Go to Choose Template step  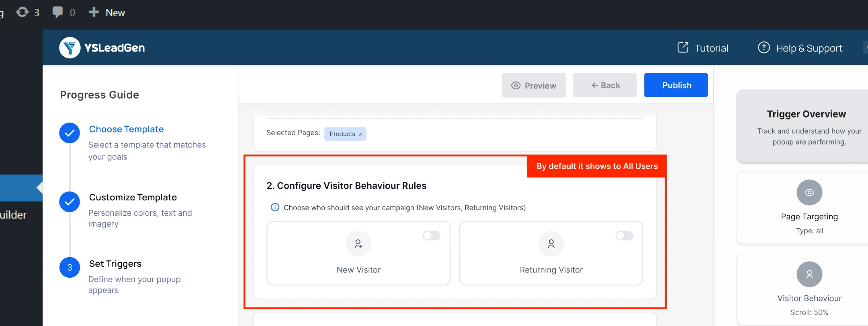coord(126,129)
